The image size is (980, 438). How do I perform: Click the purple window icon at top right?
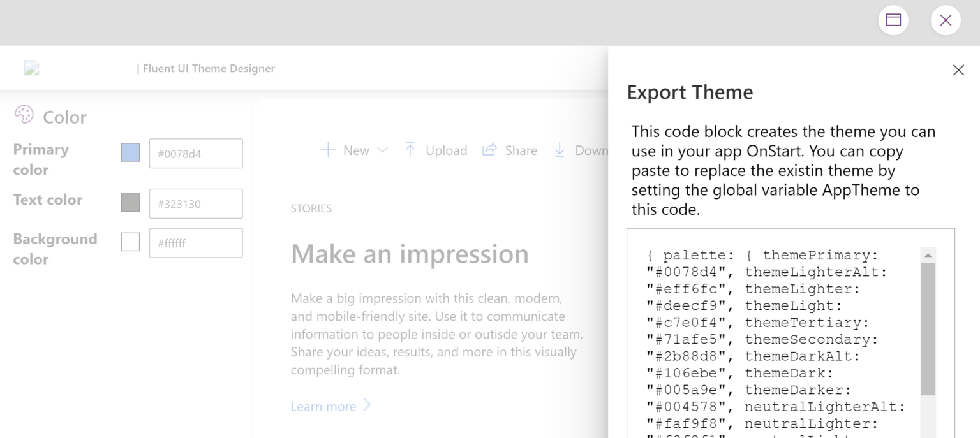click(893, 20)
